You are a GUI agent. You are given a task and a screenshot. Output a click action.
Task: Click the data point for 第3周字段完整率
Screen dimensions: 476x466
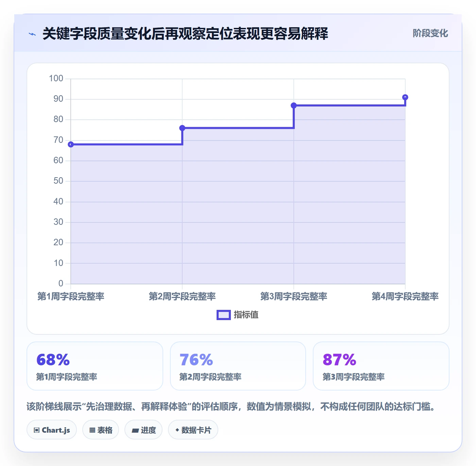294,105
